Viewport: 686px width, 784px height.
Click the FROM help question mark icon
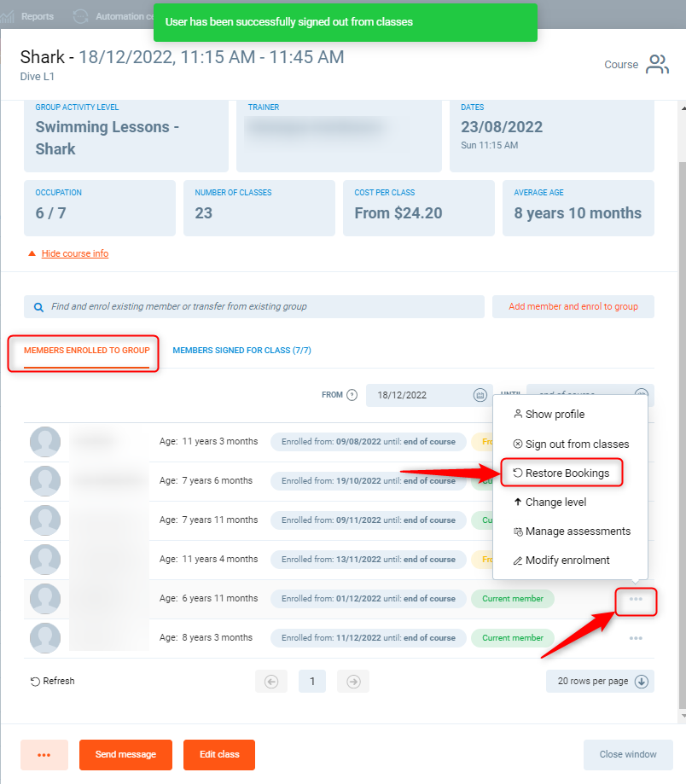(352, 395)
